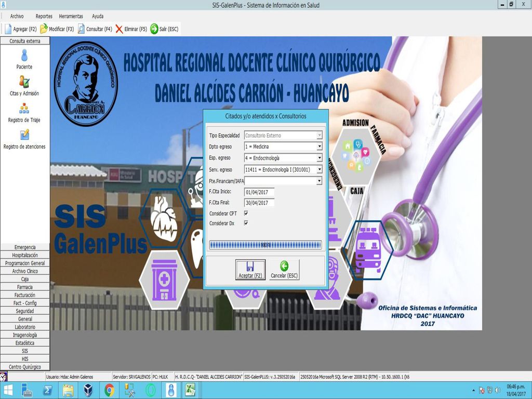This screenshot has height=399, width=532.
Task: Click the Salir (ESC) toolbar button
Action: pos(165,29)
